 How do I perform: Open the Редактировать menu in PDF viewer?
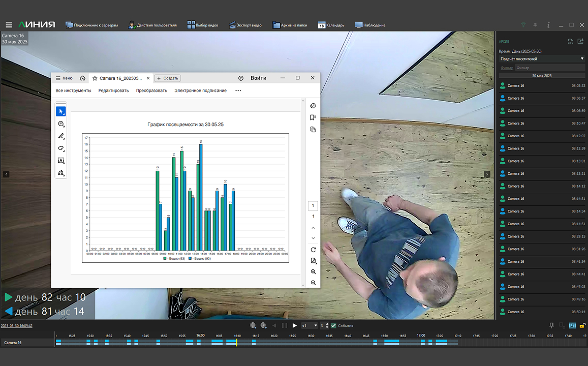(x=113, y=90)
